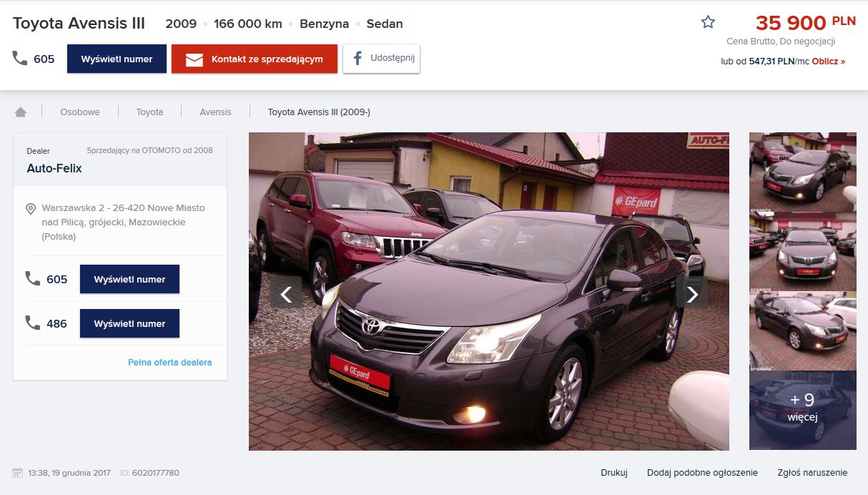
Task: Click the 166 000 km mileage text
Action: [248, 24]
